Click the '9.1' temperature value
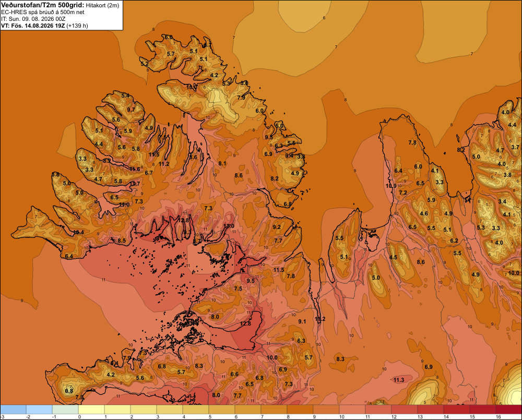The width and height of the screenshot is (522, 420). point(302,321)
